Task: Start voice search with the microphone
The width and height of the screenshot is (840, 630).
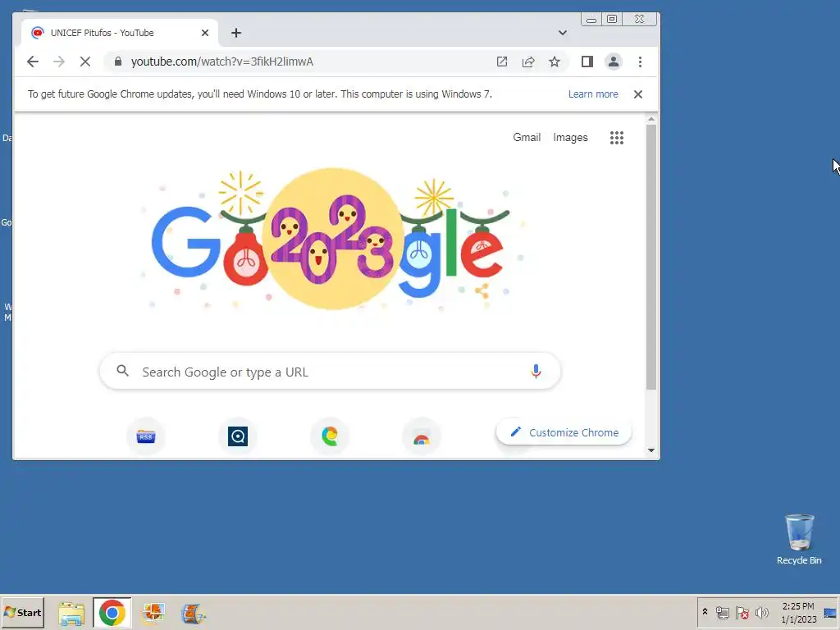Action: pos(536,372)
